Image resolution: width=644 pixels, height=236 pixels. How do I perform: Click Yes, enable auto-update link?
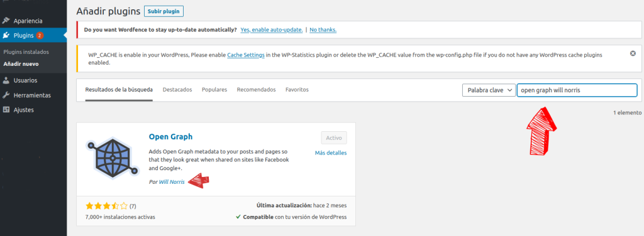pyautogui.click(x=272, y=30)
